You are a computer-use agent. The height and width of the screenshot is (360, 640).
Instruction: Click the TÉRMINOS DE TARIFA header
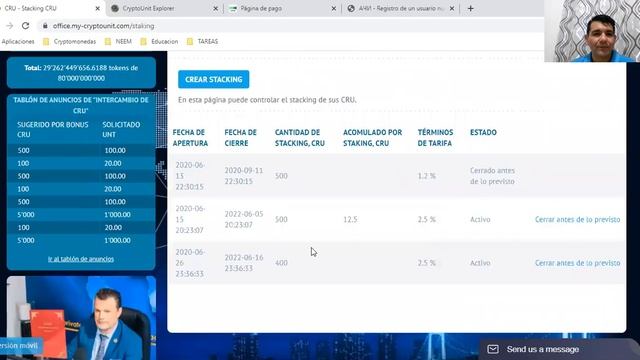435,138
